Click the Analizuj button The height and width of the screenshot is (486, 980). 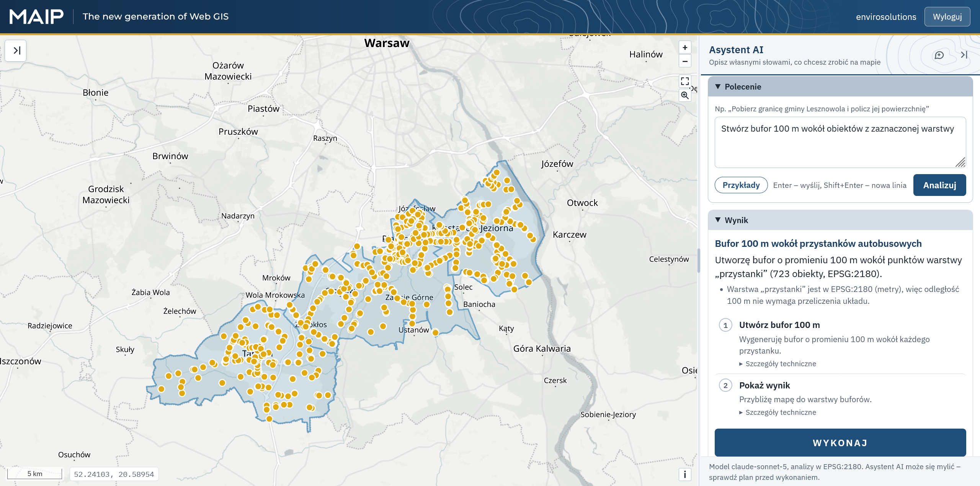click(x=939, y=185)
